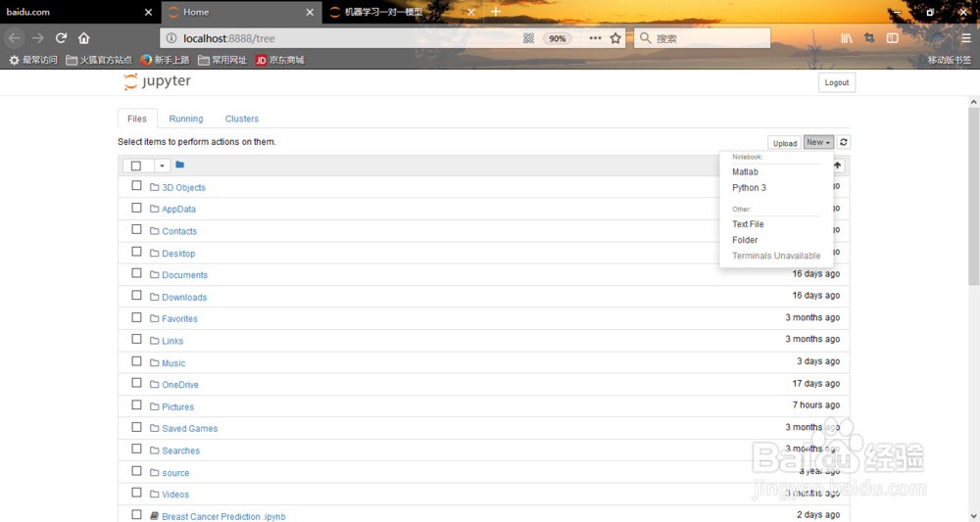Switch to the Clusters tab
This screenshot has width=980, height=522.
pos(242,119)
